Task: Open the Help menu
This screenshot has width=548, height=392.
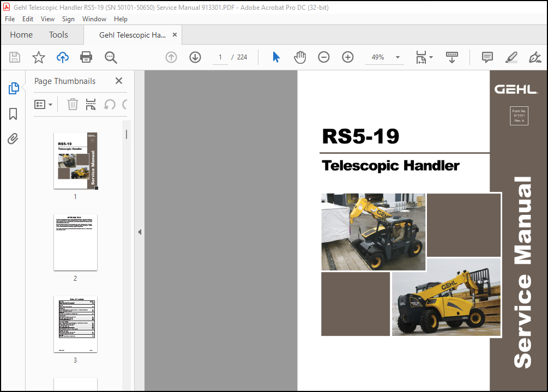Action: (x=121, y=19)
